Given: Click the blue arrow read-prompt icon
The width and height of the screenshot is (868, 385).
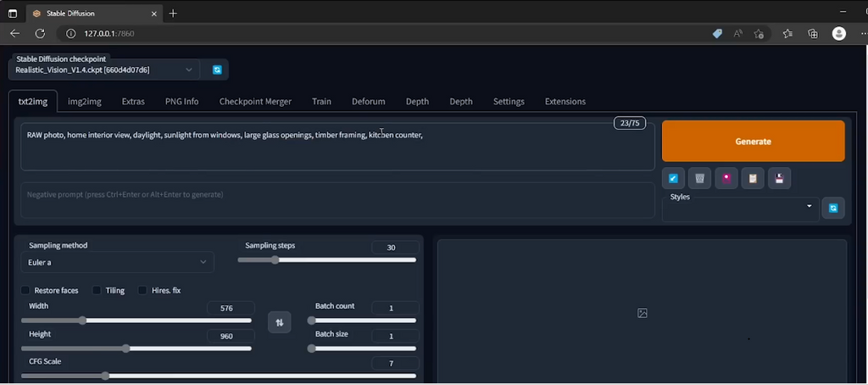Looking at the screenshot, I should (x=673, y=178).
